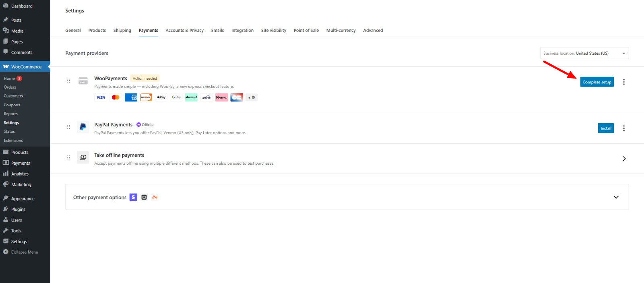Image resolution: width=644 pixels, height=283 pixels.
Task: Click the PayPal Official badge
Action: point(145,125)
